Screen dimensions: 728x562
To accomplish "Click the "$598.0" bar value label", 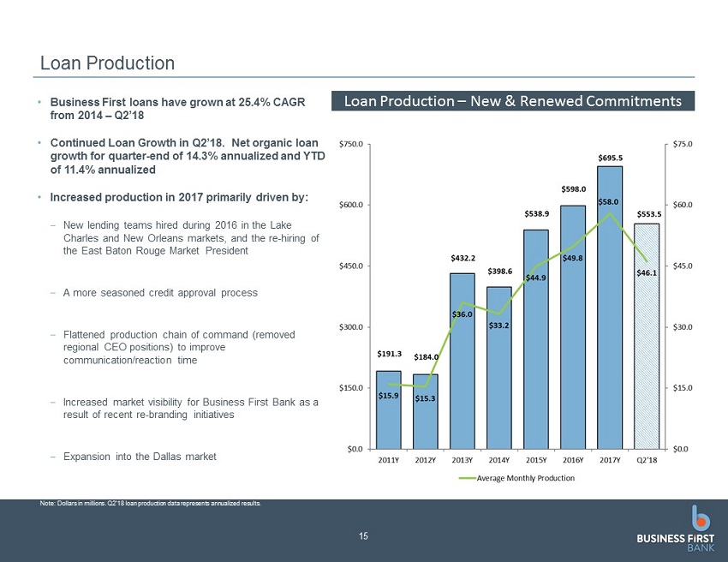I will [573, 189].
